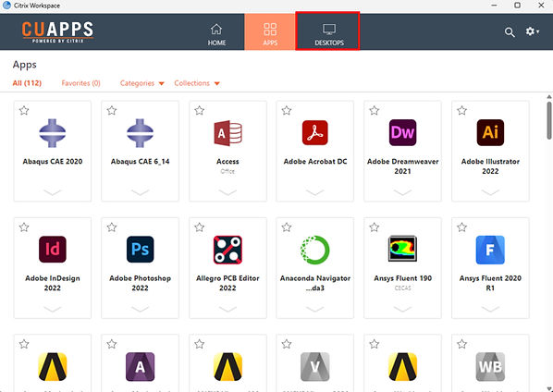Launch Adobe Illustrator 2022 icon
This screenshot has height=392, width=553.
coord(490,133)
